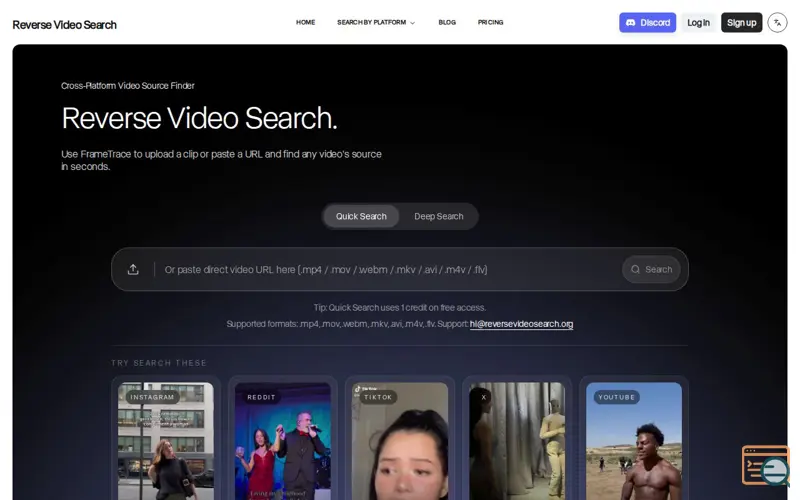Focus the paste video URL field
Screen dimensions: 800x500
pyautogui.click(x=388, y=269)
